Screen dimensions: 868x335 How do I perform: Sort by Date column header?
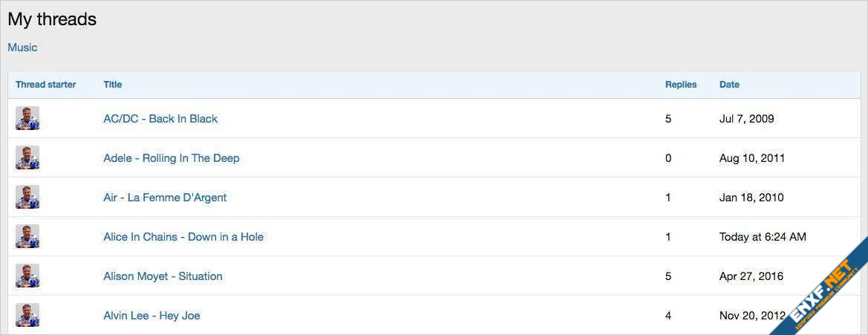(729, 85)
